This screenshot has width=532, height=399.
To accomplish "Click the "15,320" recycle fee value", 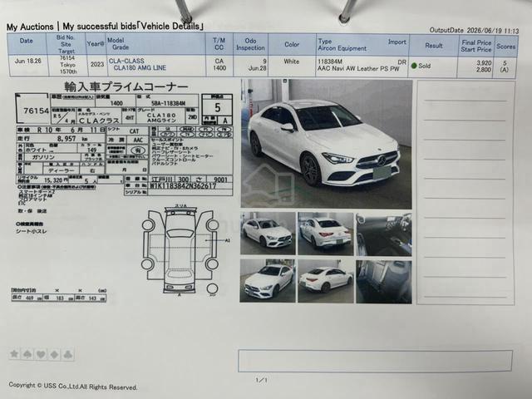I will (53, 180).
